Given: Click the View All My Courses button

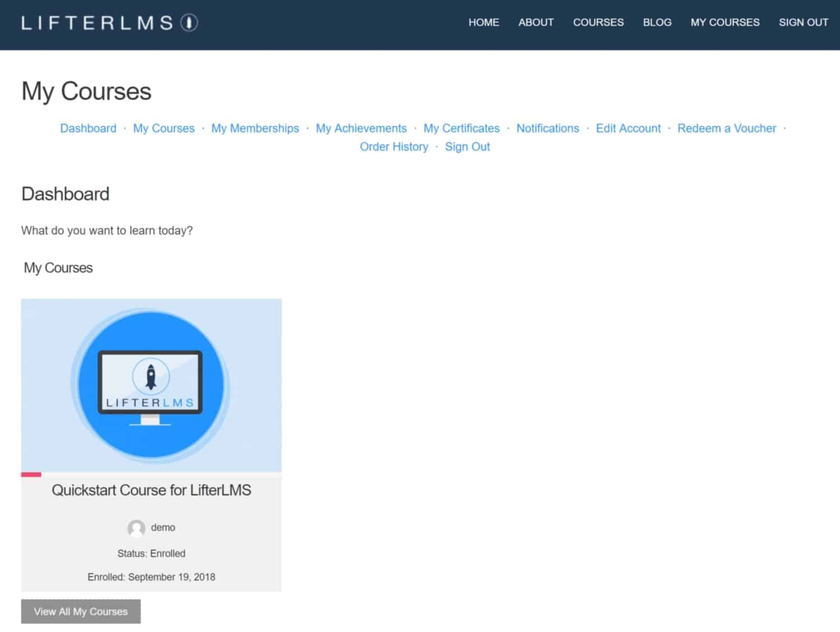Looking at the screenshot, I should (x=81, y=611).
